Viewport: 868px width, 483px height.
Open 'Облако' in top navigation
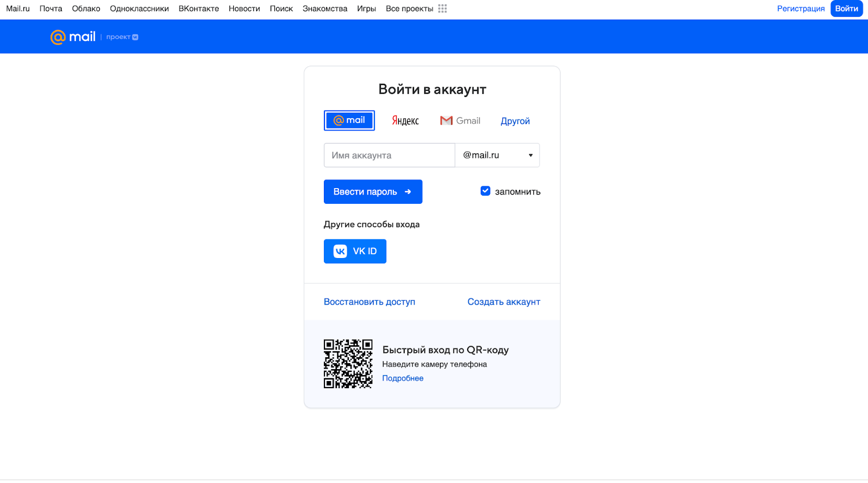[86, 9]
